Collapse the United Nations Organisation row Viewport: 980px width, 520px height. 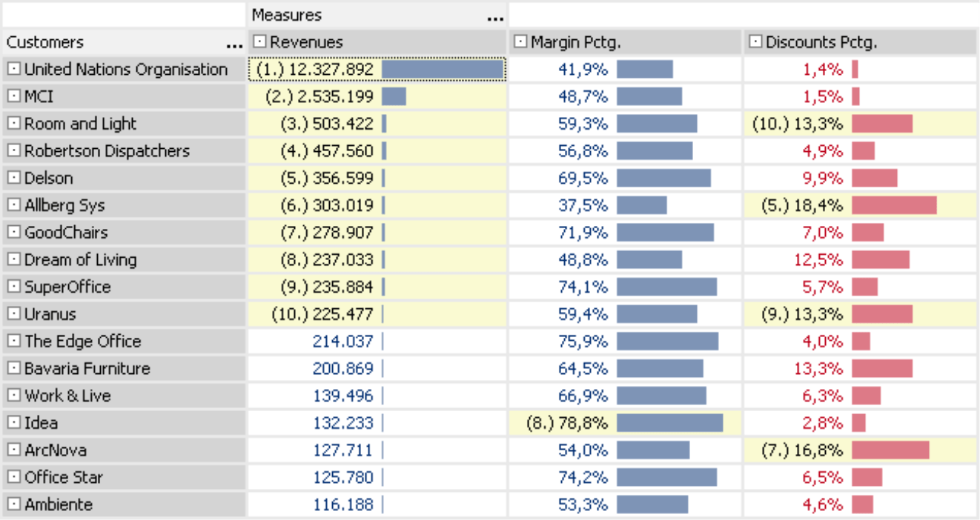pyautogui.click(x=13, y=69)
